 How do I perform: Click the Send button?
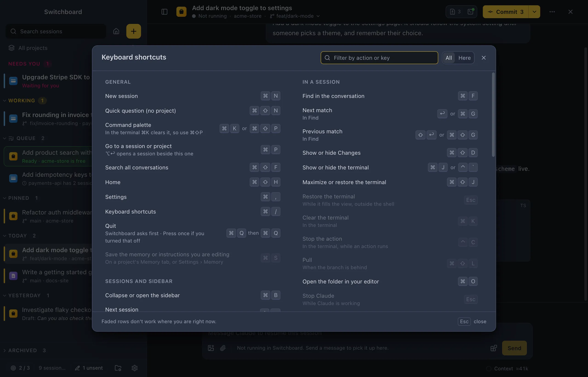tap(514, 348)
